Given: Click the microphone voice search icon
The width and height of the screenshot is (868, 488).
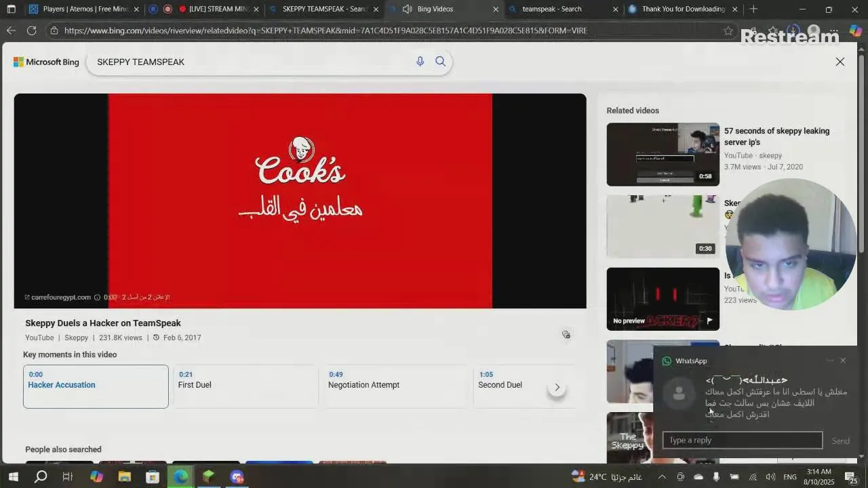Looking at the screenshot, I should [x=420, y=62].
